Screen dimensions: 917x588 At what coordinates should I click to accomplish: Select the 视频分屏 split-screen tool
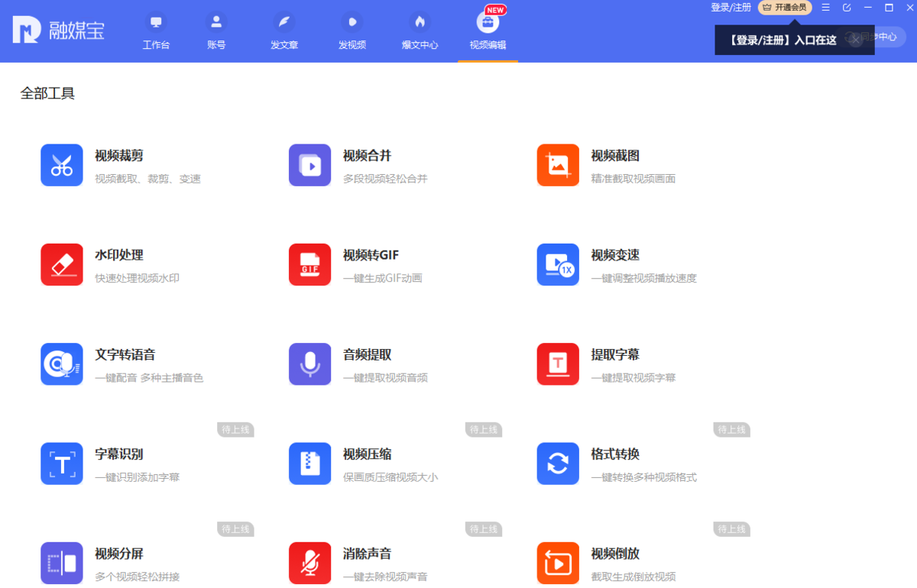[x=107, y=563]
